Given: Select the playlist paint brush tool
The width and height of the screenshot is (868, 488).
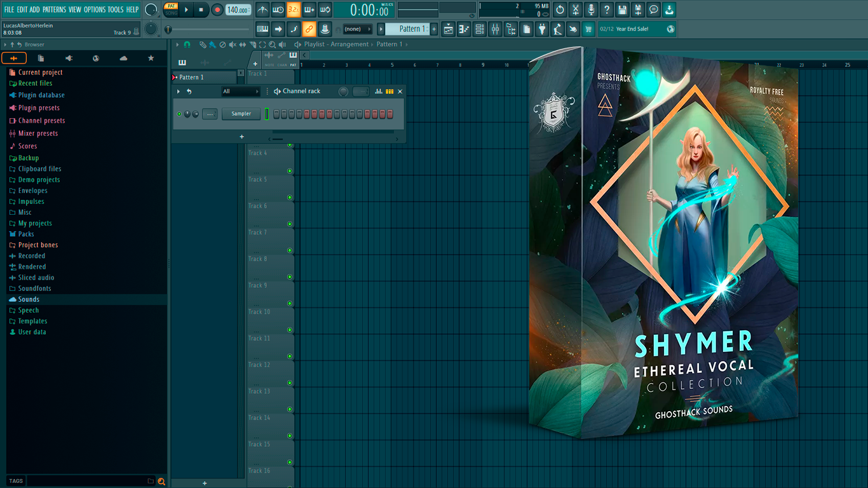Looking at the screenshot, I should point(212,44).
